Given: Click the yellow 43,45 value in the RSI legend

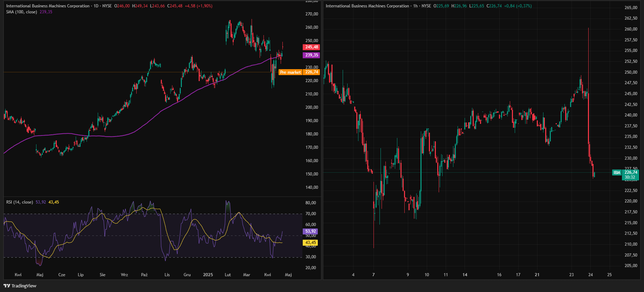Looking at the screenshot, I should point(54,202).
